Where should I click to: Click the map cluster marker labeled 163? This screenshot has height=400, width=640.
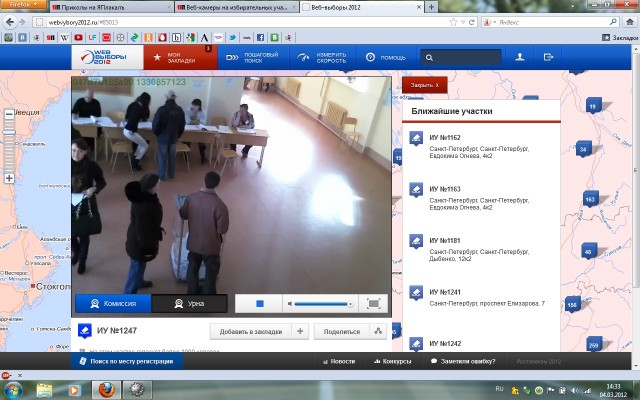591,199
